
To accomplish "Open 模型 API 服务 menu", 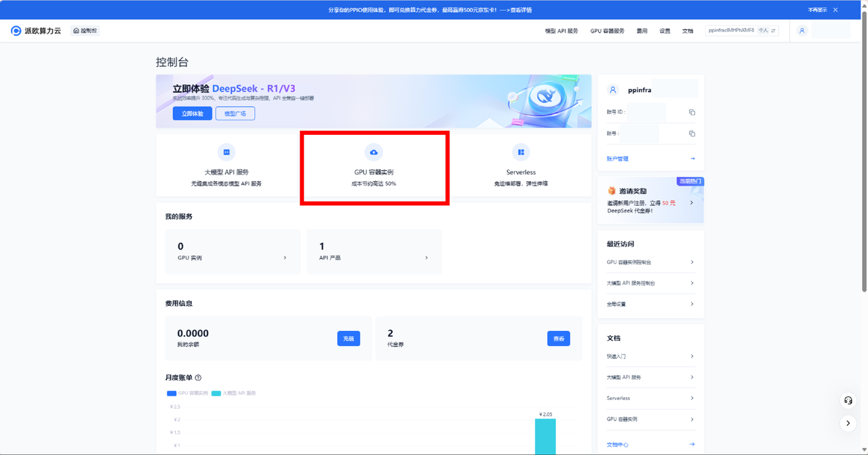I will click(x=561, y=31).
